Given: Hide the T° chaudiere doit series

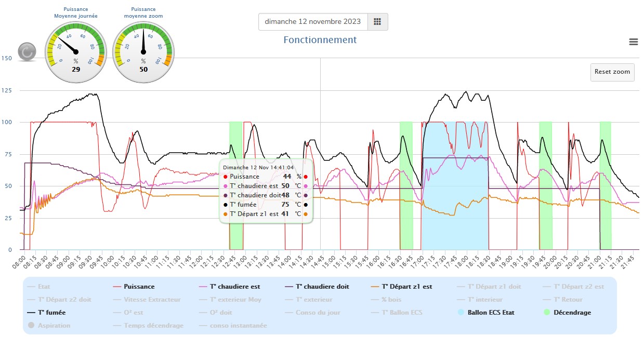Looking at the screenshot, I should click(318, 286).
